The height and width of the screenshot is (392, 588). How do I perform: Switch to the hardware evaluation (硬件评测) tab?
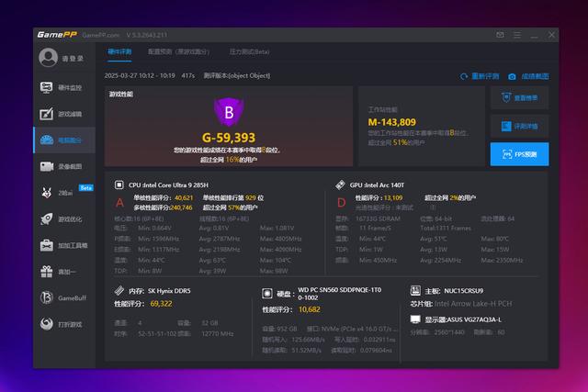coord(119,51)
